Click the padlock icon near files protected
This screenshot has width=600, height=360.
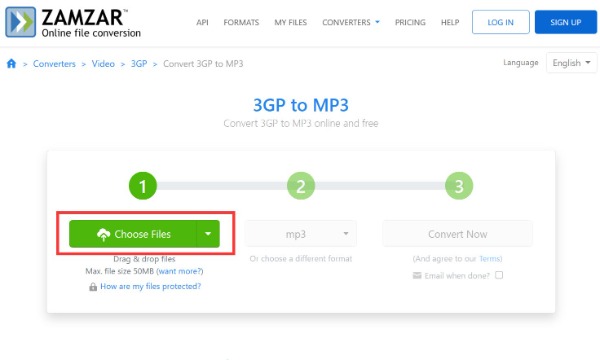tap(93, 287)
